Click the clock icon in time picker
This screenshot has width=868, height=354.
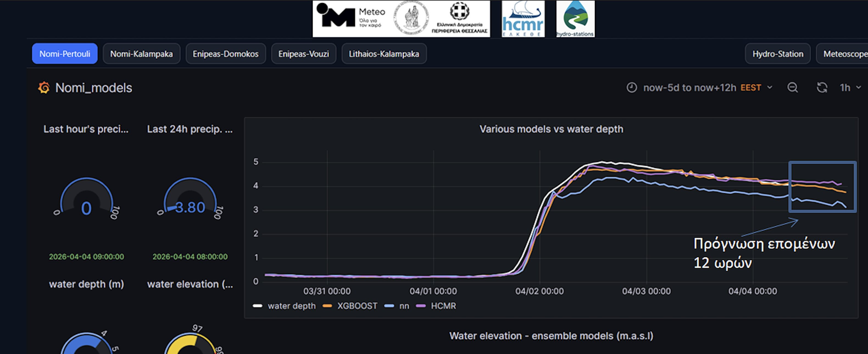(631, 88)
